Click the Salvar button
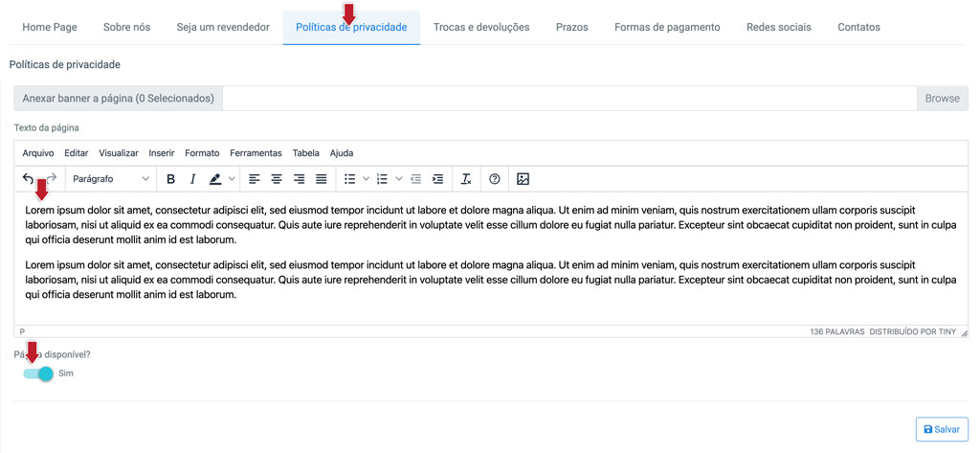This screenshot has height=453, width=980. tap(942, 429)
